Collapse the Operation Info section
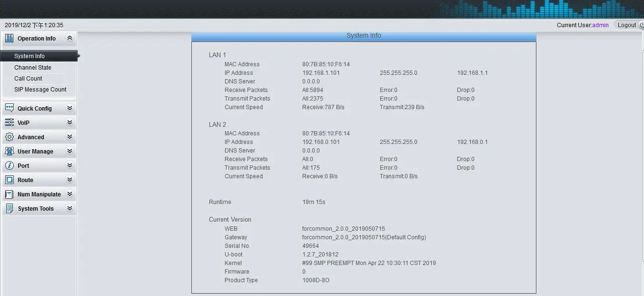Viewport: 644px width, 296px height. pyautogui.click(x=69, y=38)
